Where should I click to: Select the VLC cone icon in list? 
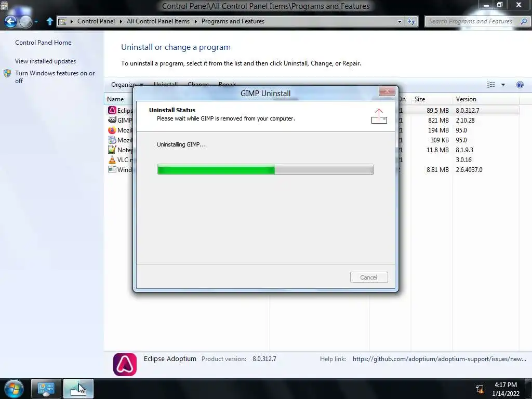112,159
